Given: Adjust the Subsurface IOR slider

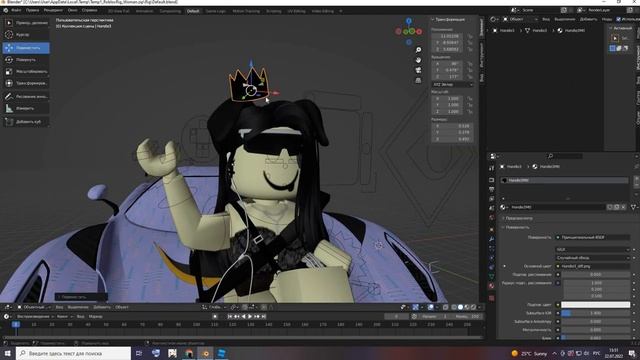Looking at the screenshot, I should [596, 313].
